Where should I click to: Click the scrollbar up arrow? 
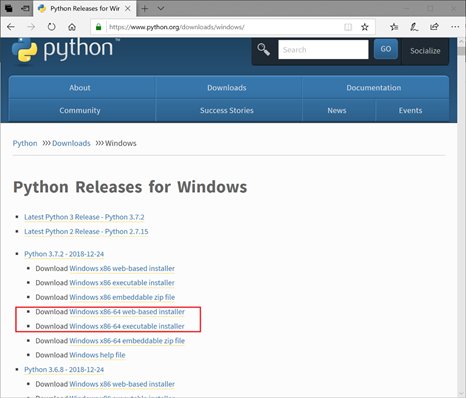pyautogui.click(x=462, y=42)
